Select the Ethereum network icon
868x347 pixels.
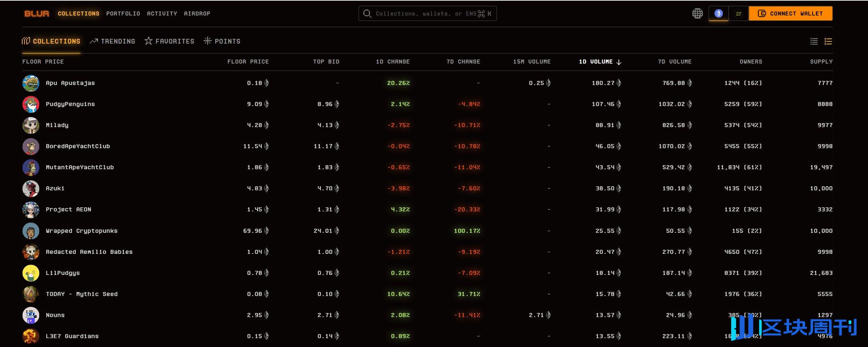coord(718,14)
